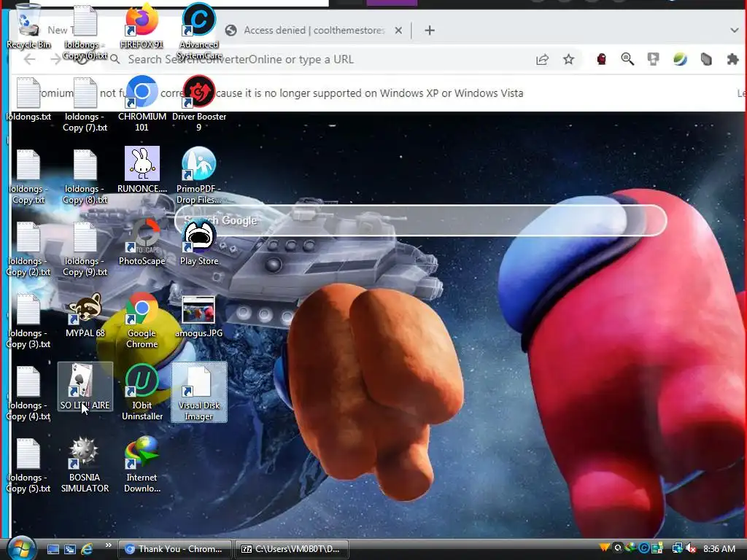Open the Play Store desktop shortcut

click(198, 242)
